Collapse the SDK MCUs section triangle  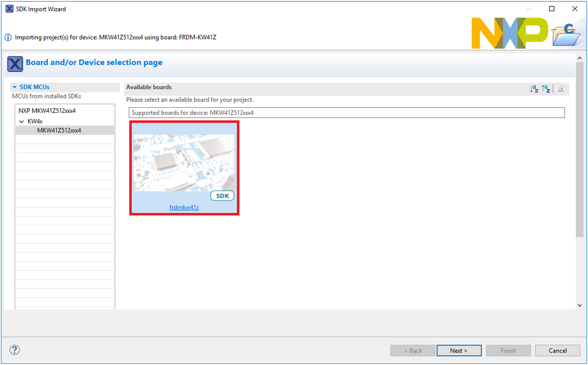[x=15, y=87]
